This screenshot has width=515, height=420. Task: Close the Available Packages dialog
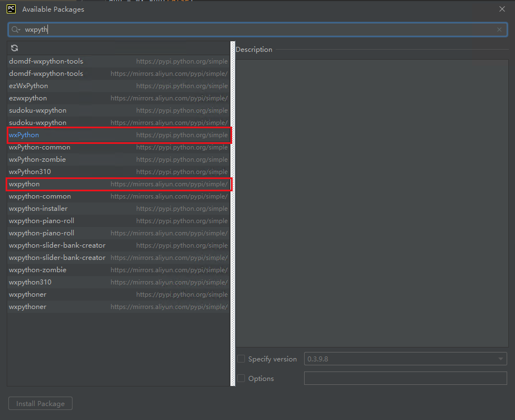pos(502,8)
